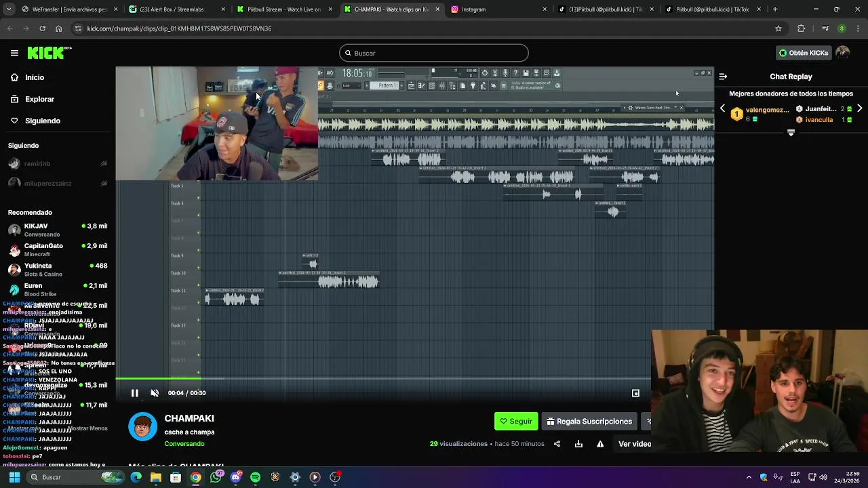Open Windows Start menu
This screenshot has height=488, width=868.
coord(14,477)
